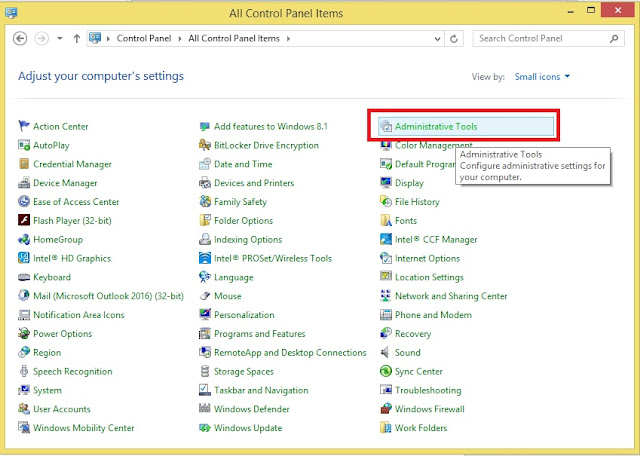Open the BitLocker Drive Encryption icon
Image resolution: width=640 pixels, height=456 pixels.
tap(204, 145)
